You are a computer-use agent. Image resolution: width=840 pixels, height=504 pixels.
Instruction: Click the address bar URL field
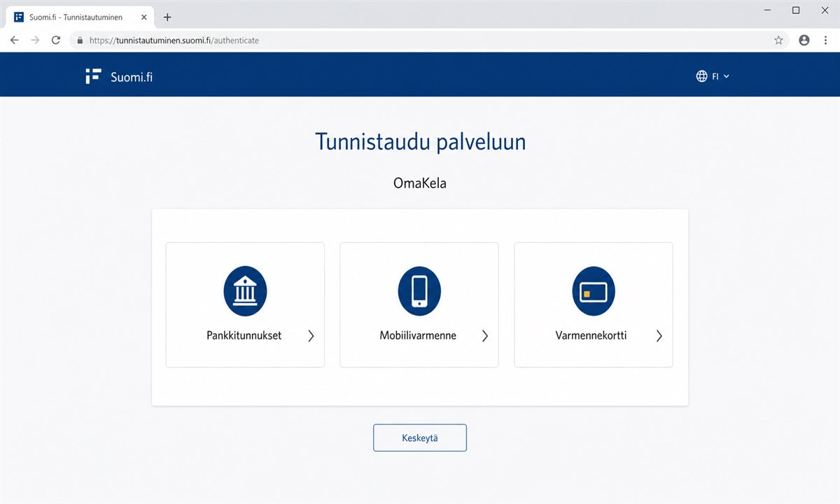[428, 41]
